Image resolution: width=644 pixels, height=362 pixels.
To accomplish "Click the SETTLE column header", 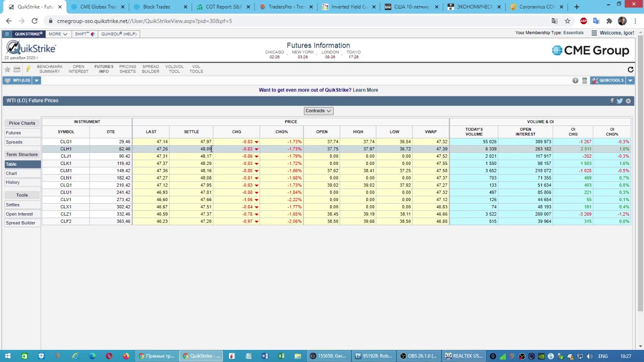I will [191, 132].
